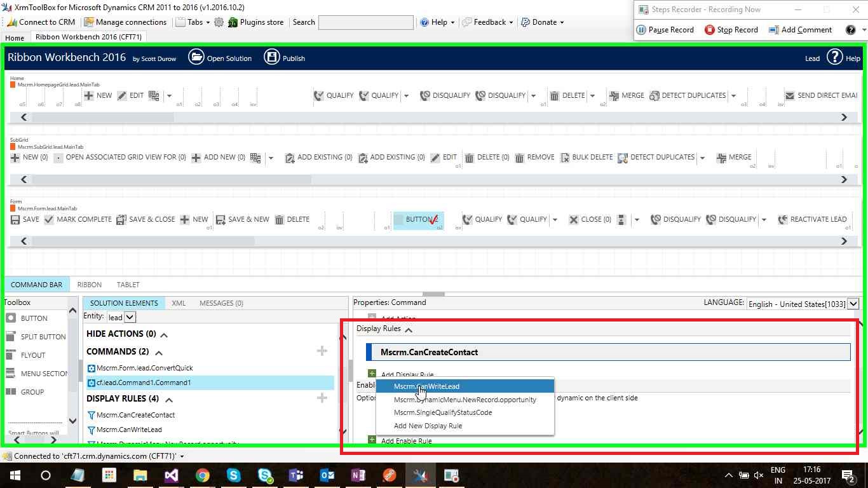The height and width of the screenshot is (488, 868).
Task: Select MENU SECTION in Toolbox
Action: pos(37,374)
